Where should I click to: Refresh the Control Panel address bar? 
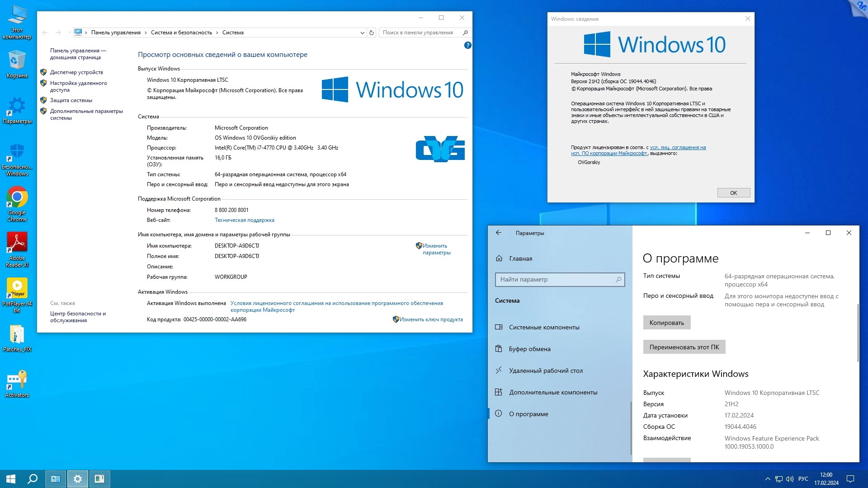click(372, 33)
